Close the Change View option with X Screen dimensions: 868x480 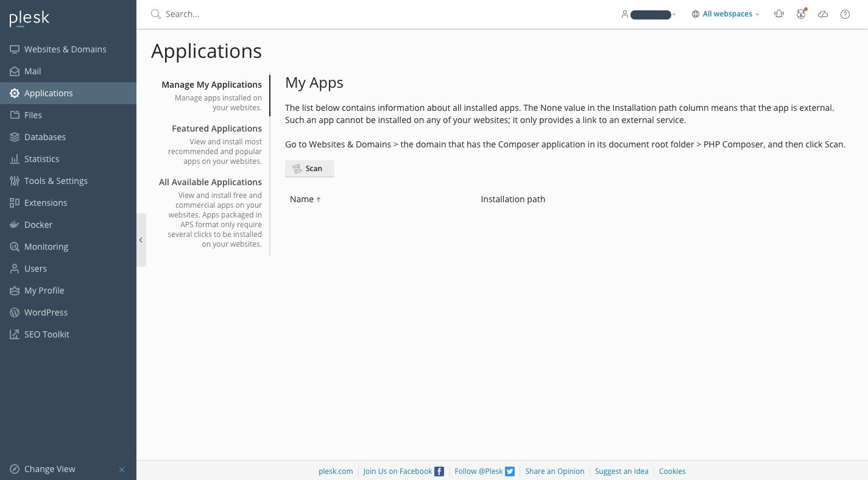pyautogui.click(x=122, y=470)
